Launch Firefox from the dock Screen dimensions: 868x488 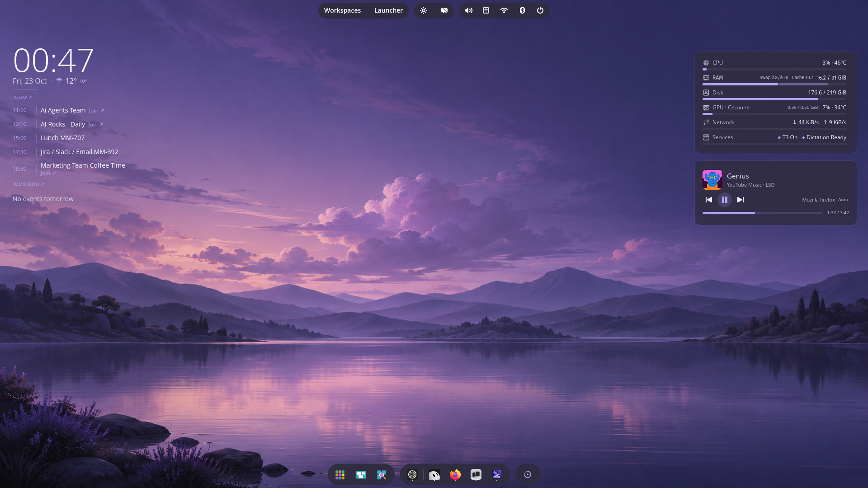click(455, 474)
